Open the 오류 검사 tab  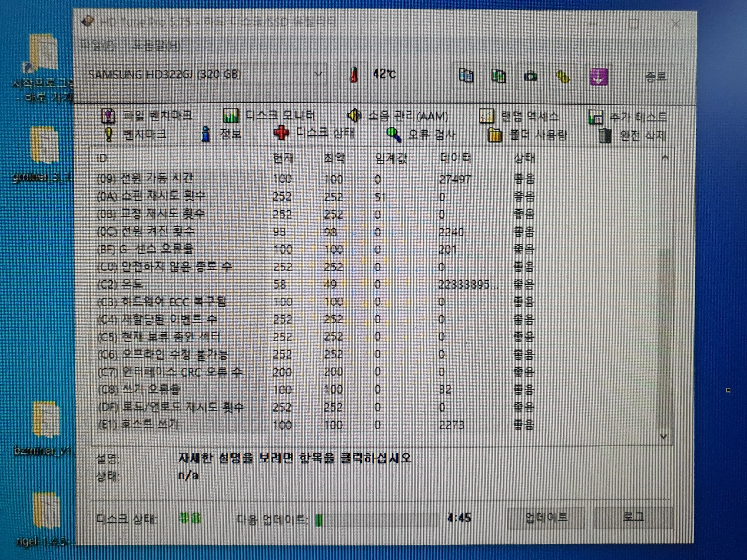(x=421, y=135)
